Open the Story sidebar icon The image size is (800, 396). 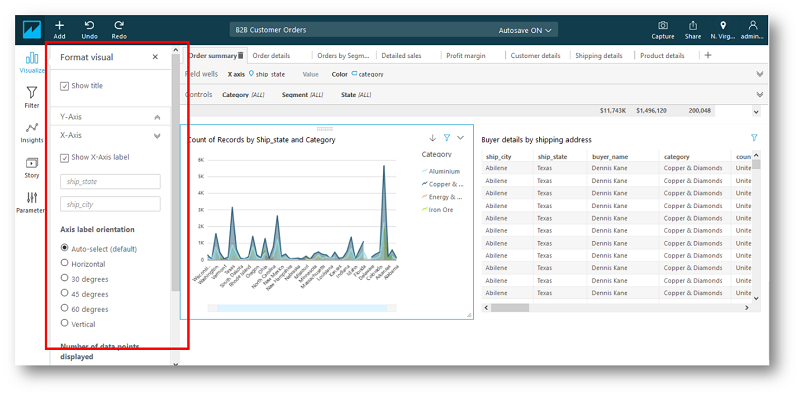point(32,163)
